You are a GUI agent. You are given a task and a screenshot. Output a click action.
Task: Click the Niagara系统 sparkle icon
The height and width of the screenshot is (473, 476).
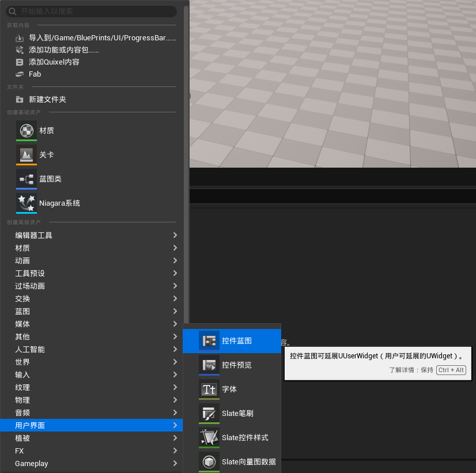pyautogui.click(x=27, y=203)
